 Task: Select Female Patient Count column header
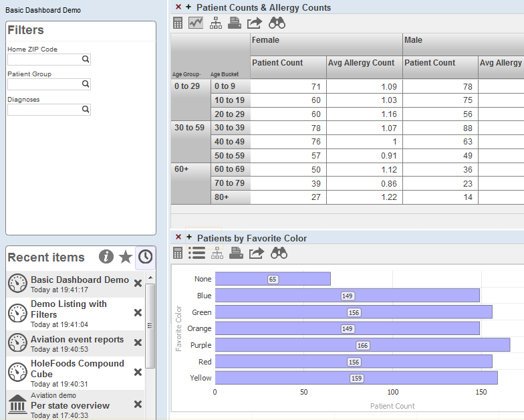coord(289,67)
